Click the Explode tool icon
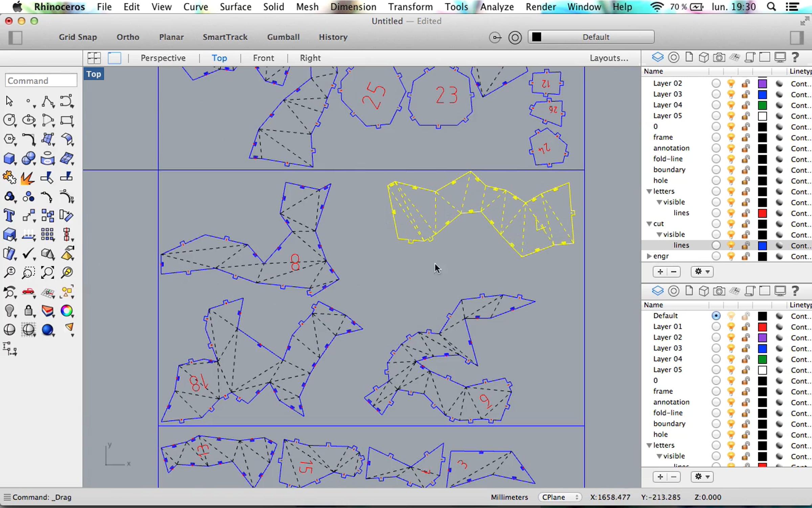The image size is (812, 508). point(28,177)
